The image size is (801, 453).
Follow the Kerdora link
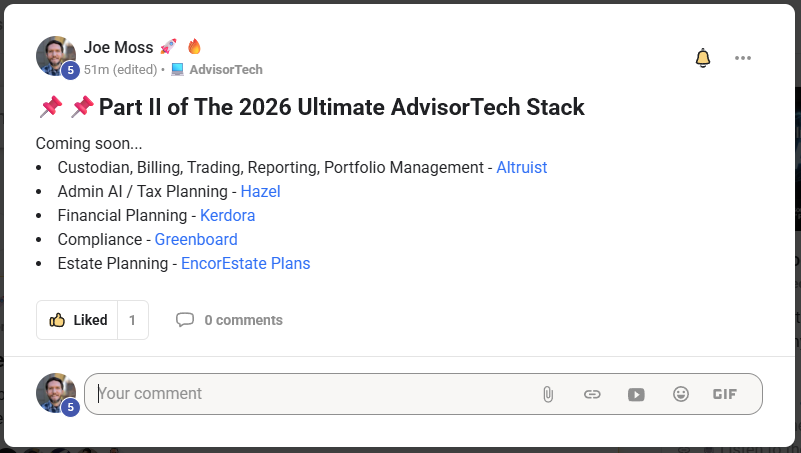click(227, 216)
